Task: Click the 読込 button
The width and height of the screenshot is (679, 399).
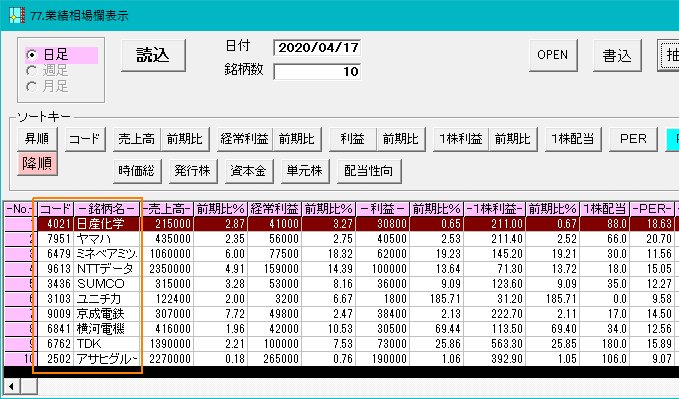Action: (x=153, y=55)
